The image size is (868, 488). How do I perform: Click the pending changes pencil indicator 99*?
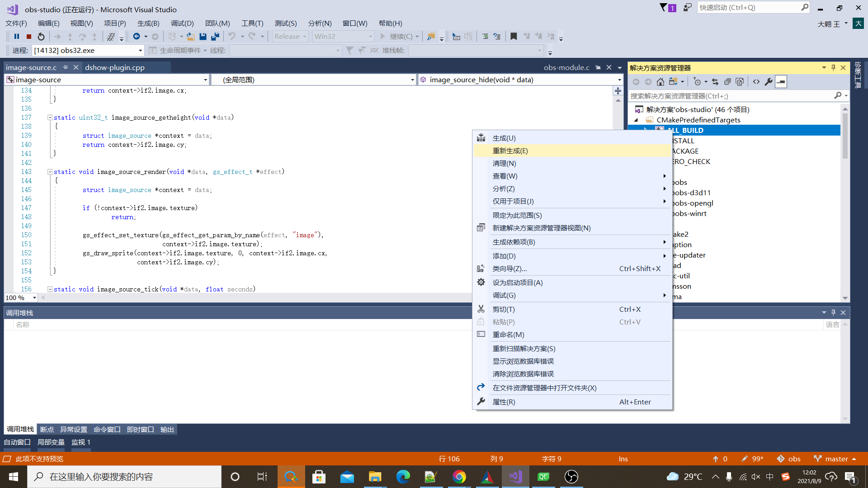[752, 459]
